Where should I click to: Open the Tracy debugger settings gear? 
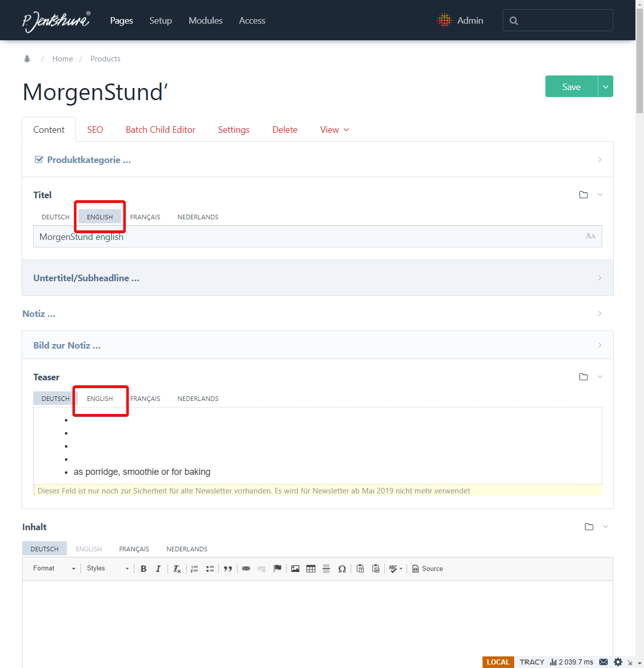coord(618,662)
